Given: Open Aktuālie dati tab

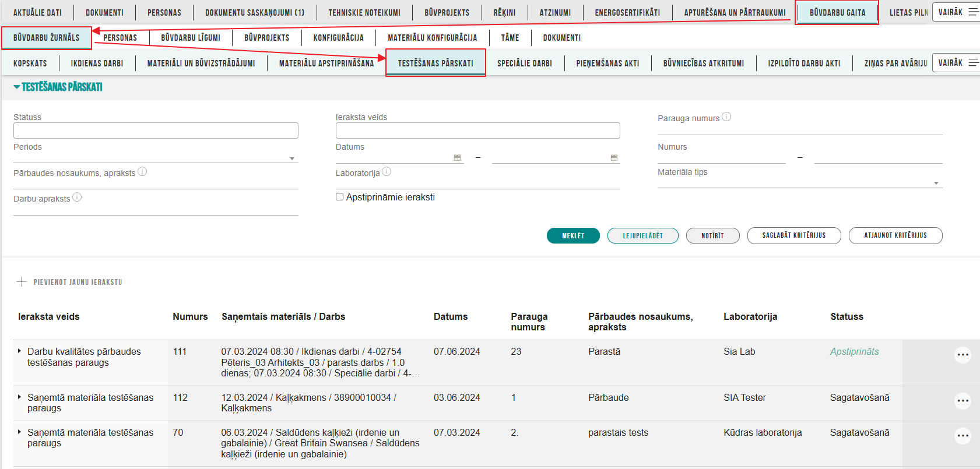Looking at the screenshot, I should pos(37,12).
